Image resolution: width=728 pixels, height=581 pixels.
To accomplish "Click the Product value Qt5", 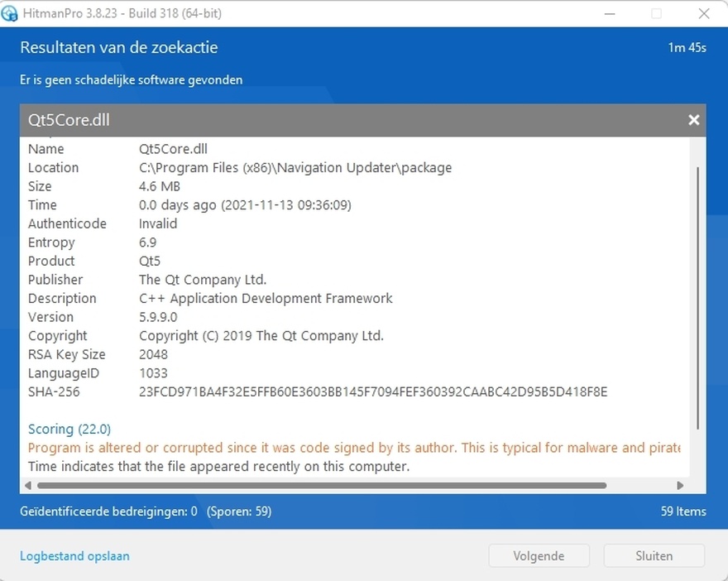I will pyautogui.click(x=150, y=261).
